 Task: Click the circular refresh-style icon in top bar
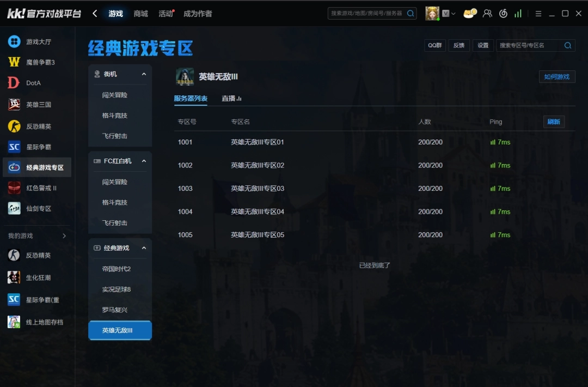click(x=503, y=14)
